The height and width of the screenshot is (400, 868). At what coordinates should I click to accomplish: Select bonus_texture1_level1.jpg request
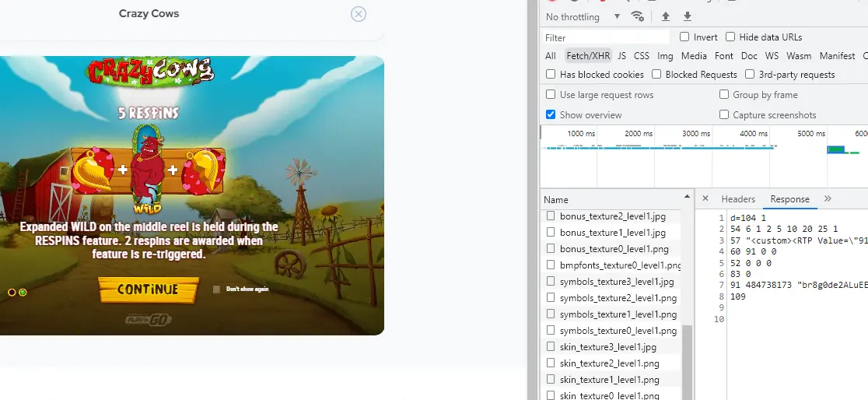[611, 233]
